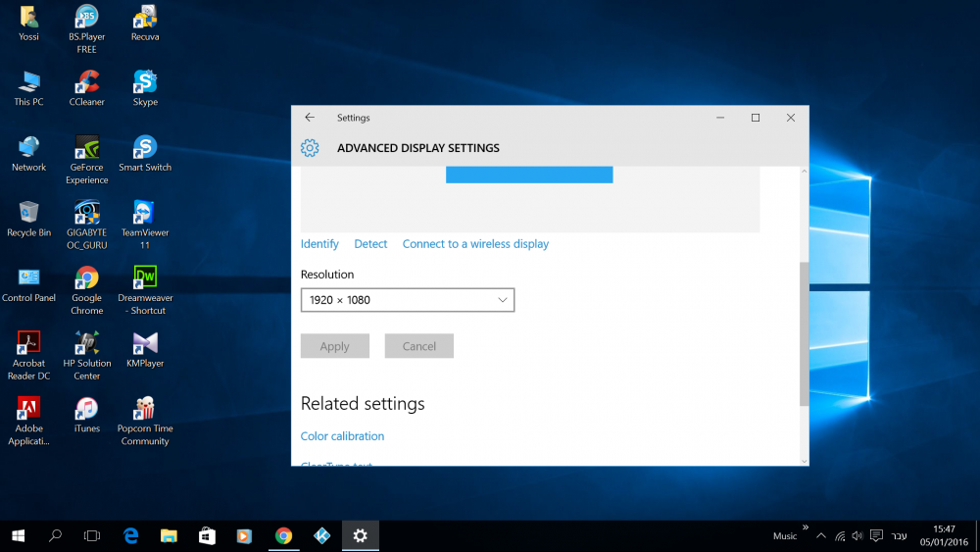Close the Settings window
Viewport: 980px width, 552px height.
click(x=791, y=118)
